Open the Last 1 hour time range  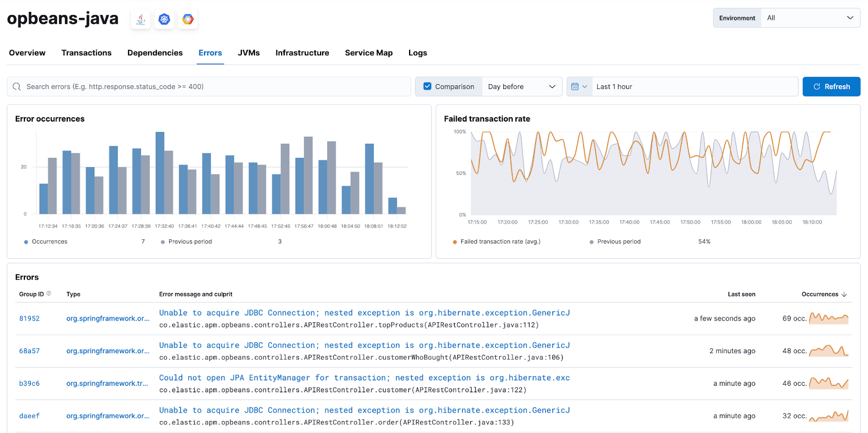(694, 87)
